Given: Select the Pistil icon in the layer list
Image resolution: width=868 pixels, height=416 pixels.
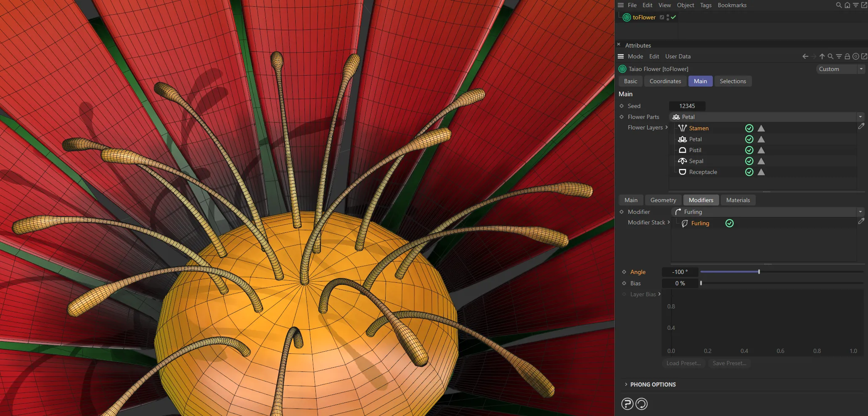Looking at the screenshot, I should point(682,150).
